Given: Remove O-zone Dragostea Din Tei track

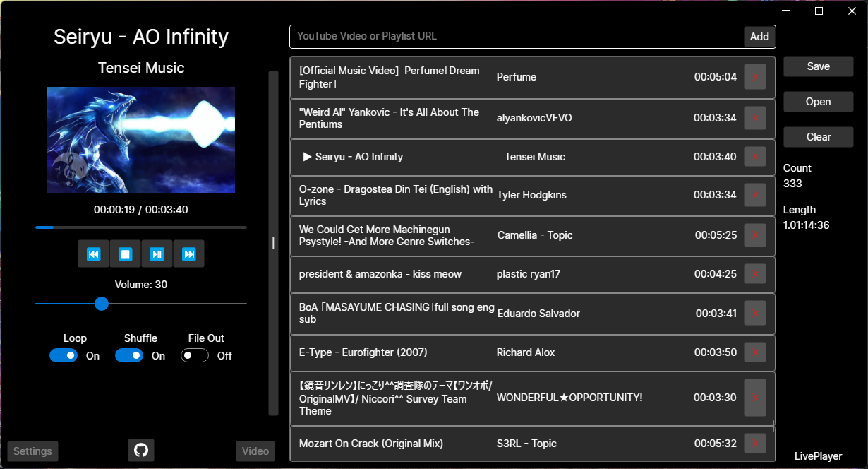Looking at the screenshot, I should [x=755, y=195].
